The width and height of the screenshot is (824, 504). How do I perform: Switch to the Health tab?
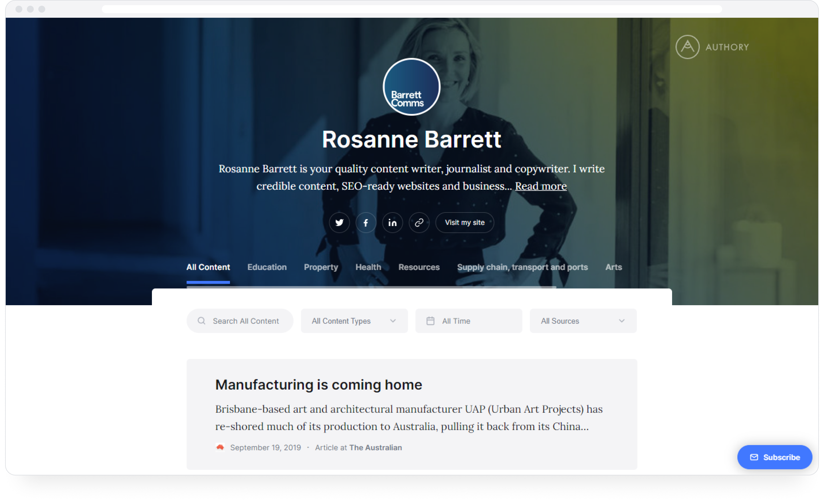tap(368, 267)
